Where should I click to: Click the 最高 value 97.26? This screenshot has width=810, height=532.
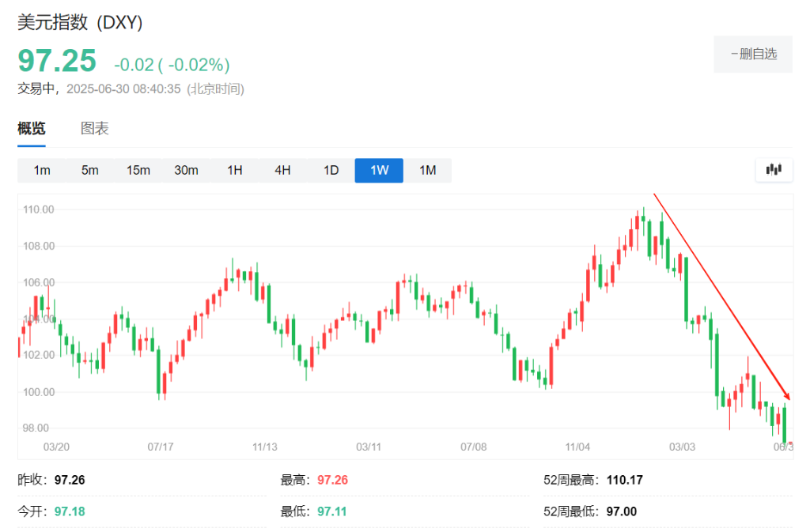pos(333,479)
